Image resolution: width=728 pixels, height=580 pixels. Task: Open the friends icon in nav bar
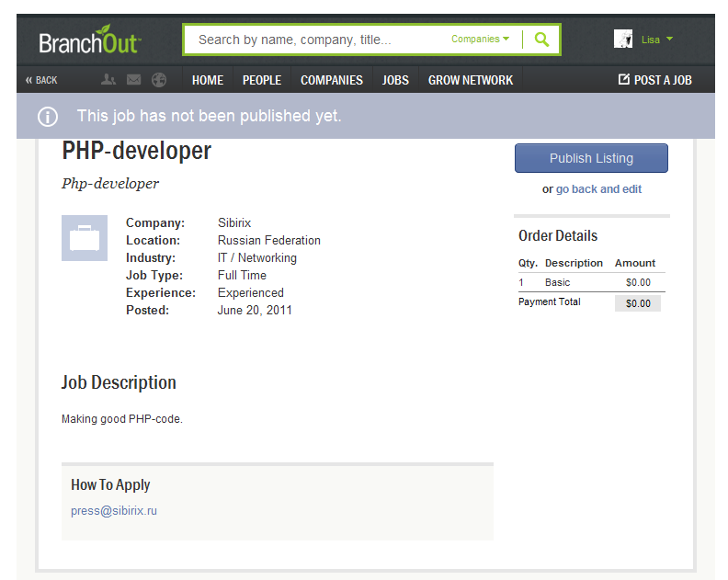tap(108, 80)
